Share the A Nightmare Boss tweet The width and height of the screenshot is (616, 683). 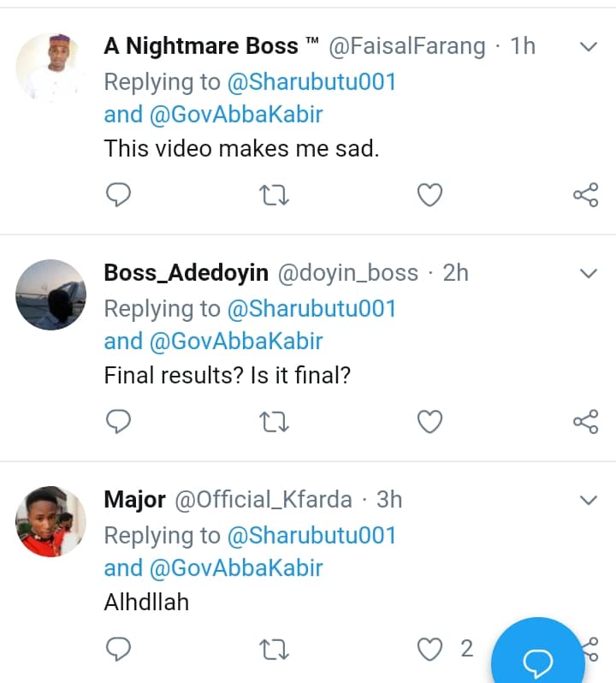click(x=585, y=196)
